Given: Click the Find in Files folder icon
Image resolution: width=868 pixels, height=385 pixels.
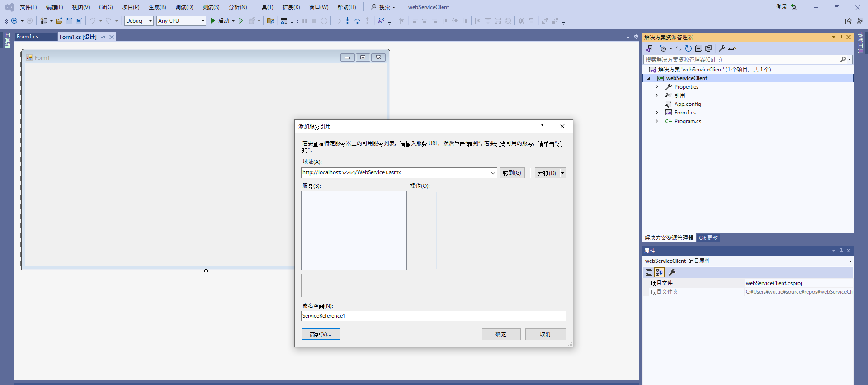Looking at the screenshot, I should pyautogui.click(x=270, y=21).
